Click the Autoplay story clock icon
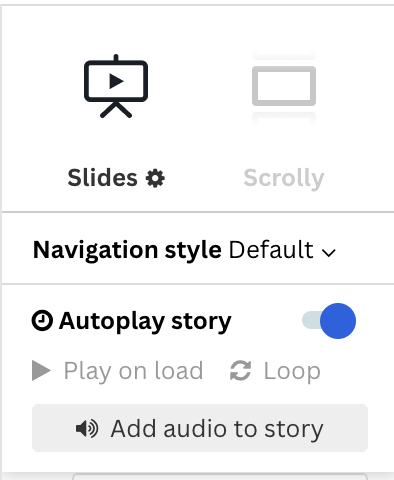 (42, 321)
